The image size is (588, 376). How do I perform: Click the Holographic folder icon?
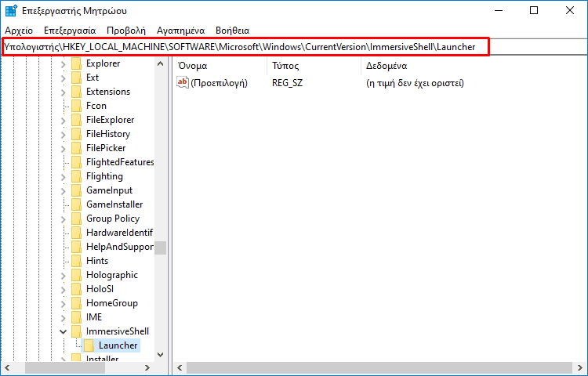[76, 275]
